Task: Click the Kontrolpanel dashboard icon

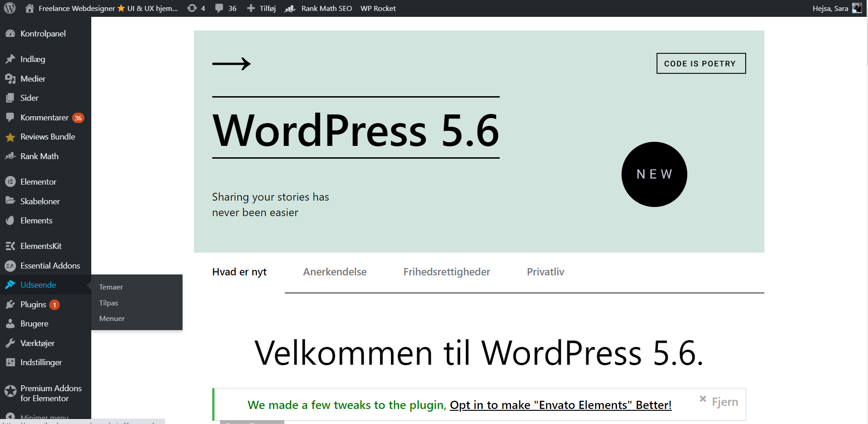Action: [10, 34]
